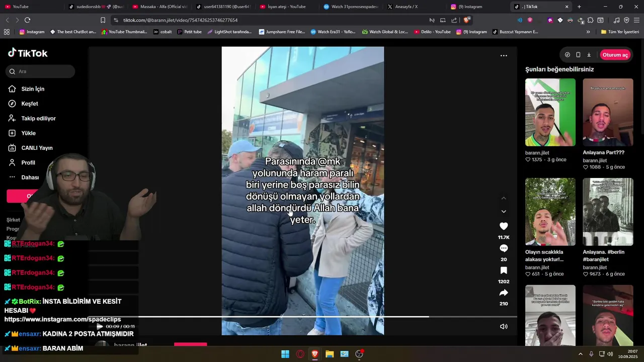Open video three-dots options menu
This screenshot has height=362, width=644.
pos(504,56)
